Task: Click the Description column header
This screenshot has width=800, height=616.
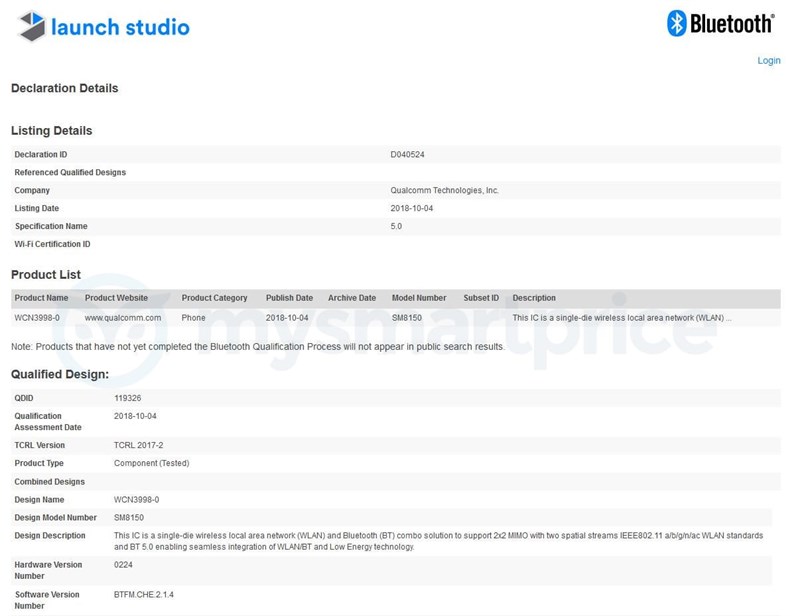Action: coord(534,298)
